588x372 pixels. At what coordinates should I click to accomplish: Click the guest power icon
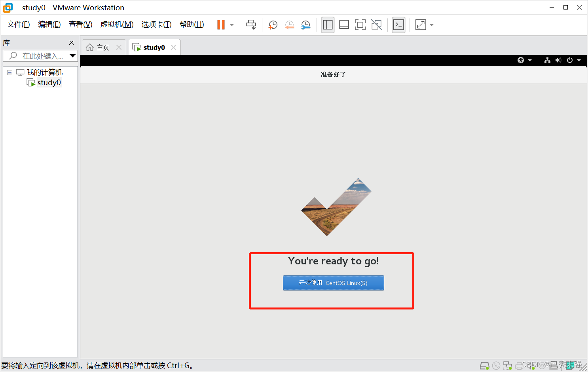click(570, 60)
